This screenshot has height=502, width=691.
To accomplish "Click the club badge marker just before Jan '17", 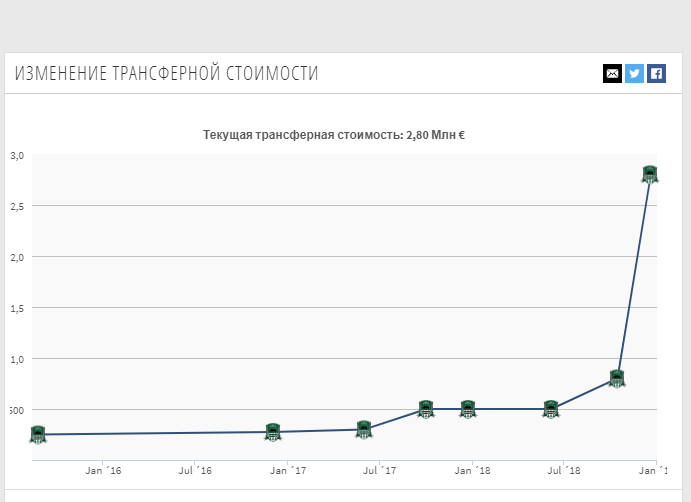I will 273,432.
